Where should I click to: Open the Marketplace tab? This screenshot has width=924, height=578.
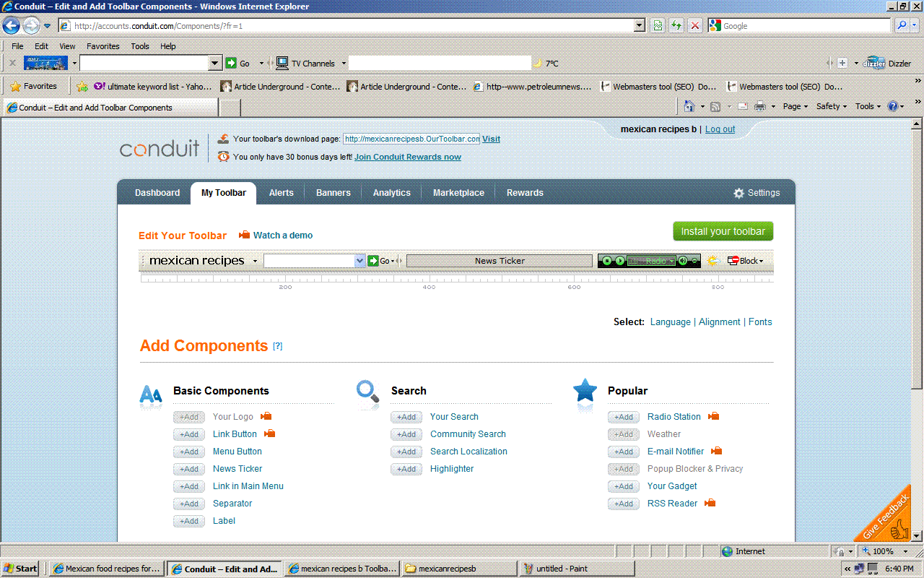coord(458,193)
